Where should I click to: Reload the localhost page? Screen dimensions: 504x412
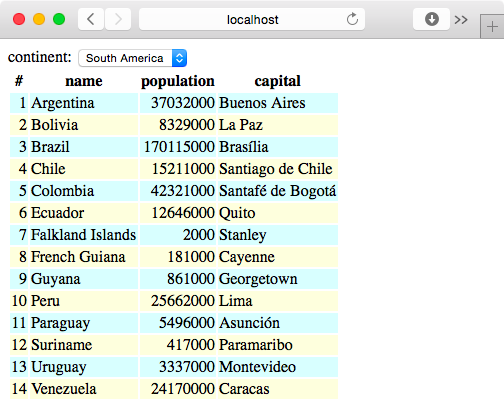point(352,19)
